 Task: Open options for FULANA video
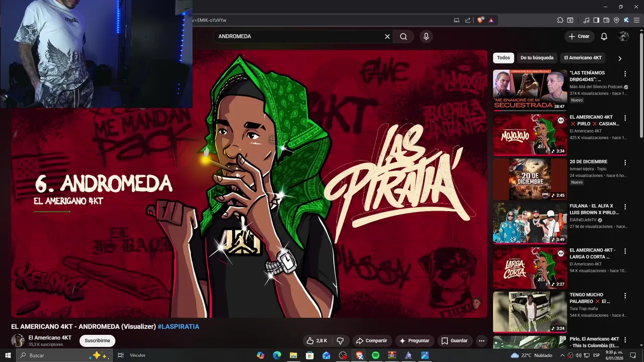(x=625, y=207)
